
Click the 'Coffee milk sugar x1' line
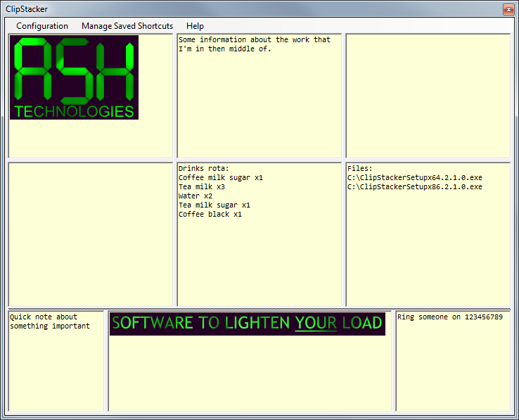[x=220, y=177]
